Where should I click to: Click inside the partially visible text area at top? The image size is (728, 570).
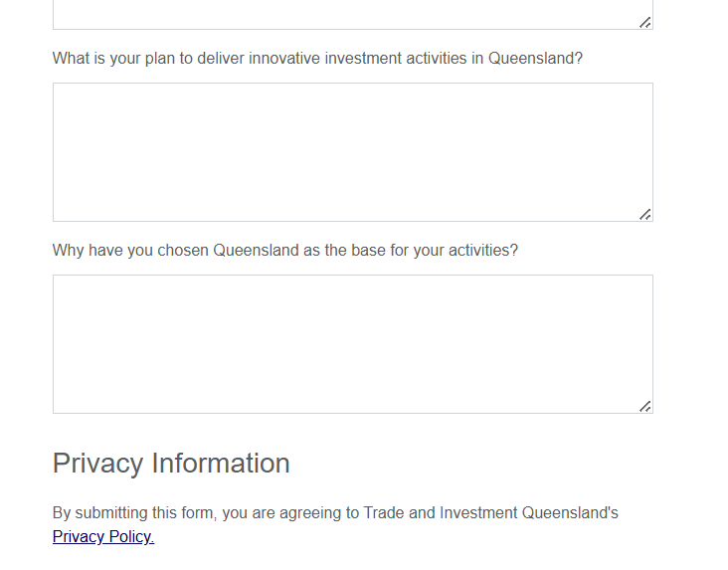point(352,14)
